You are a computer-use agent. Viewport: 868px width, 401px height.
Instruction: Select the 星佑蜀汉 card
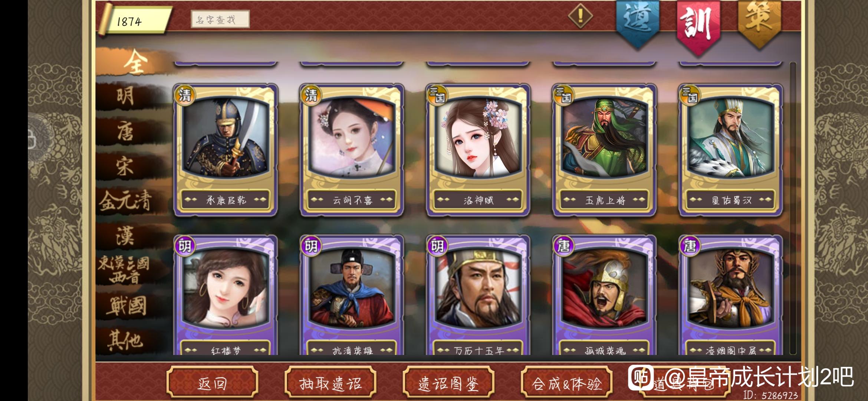point(731,150)
